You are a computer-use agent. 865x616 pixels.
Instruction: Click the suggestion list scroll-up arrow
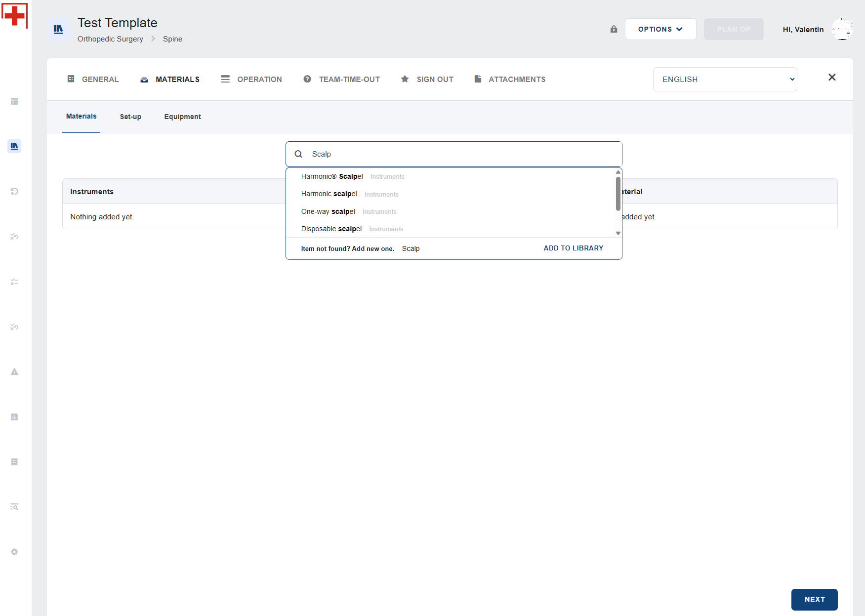coord(618,172)
